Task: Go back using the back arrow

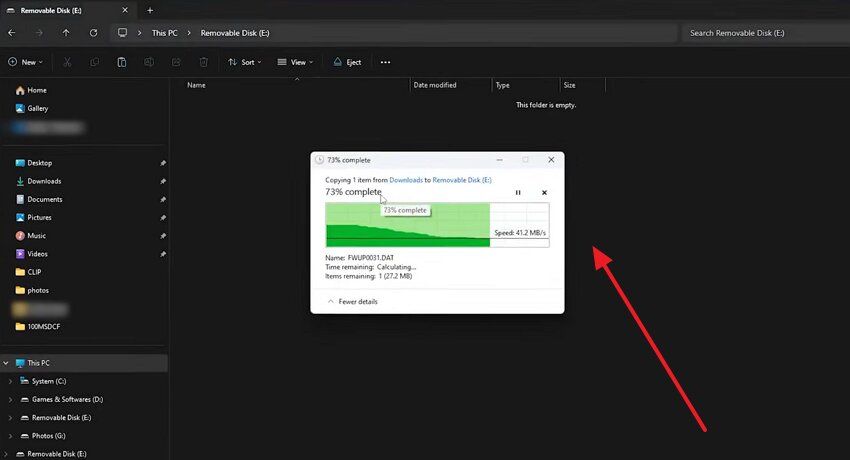Action: [x=11, y=33]
